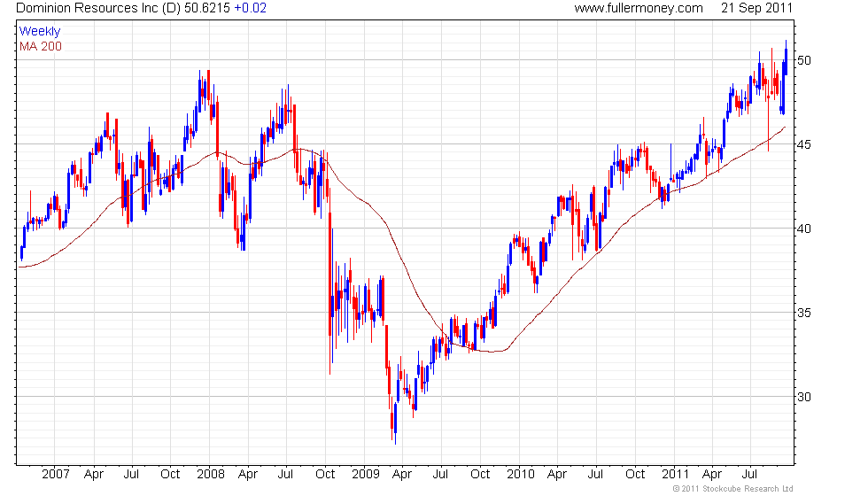Click the 'Apr' label following 2010
868x496 pixels.
[x=557, y=475]
